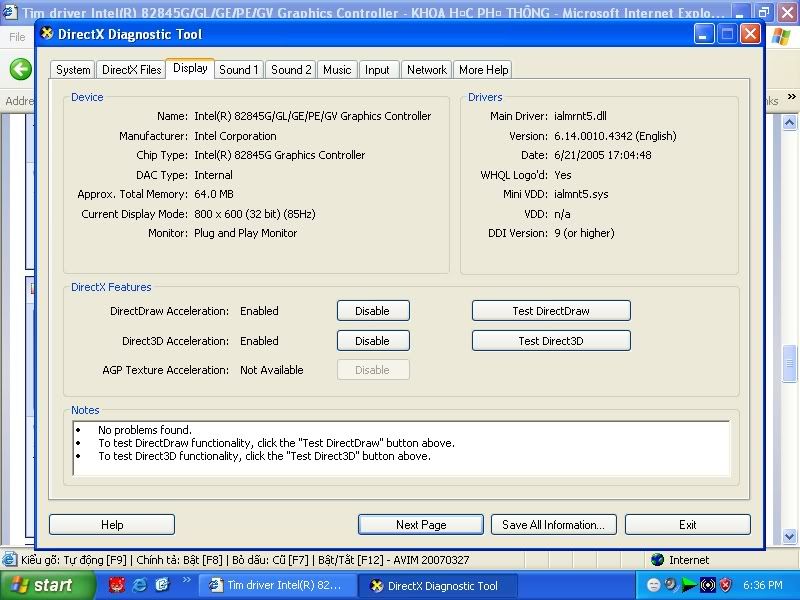Click the Help button
Screen dimensions: 800x600
(x=112, y=524)
